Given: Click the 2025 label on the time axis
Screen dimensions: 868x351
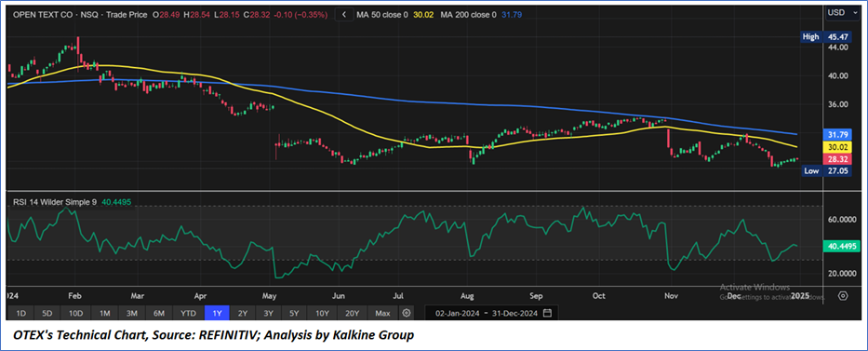Looking at the screenshot, I should [800, 296].
